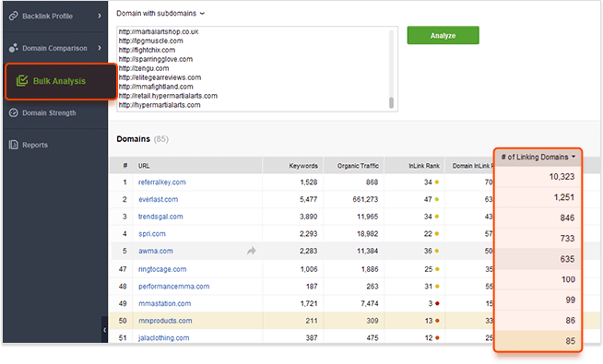
Task: Click the domain list scrollbar thumb
Action: [391, 102]
